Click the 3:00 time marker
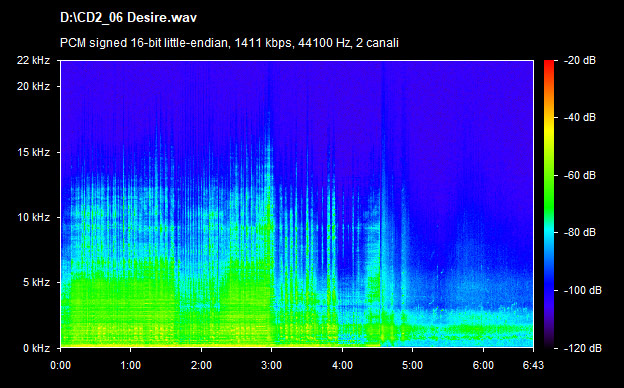 point(271,365)
